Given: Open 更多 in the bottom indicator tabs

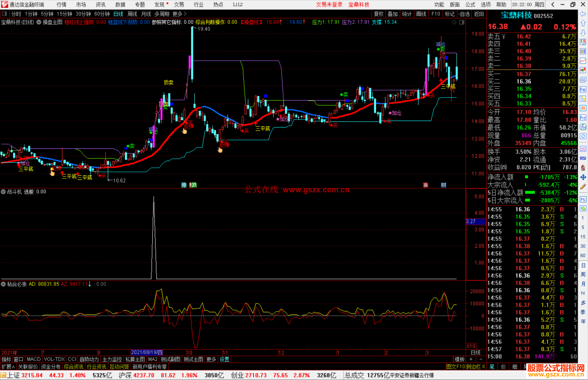Looking at the screenshot, I should click(211, 359).
